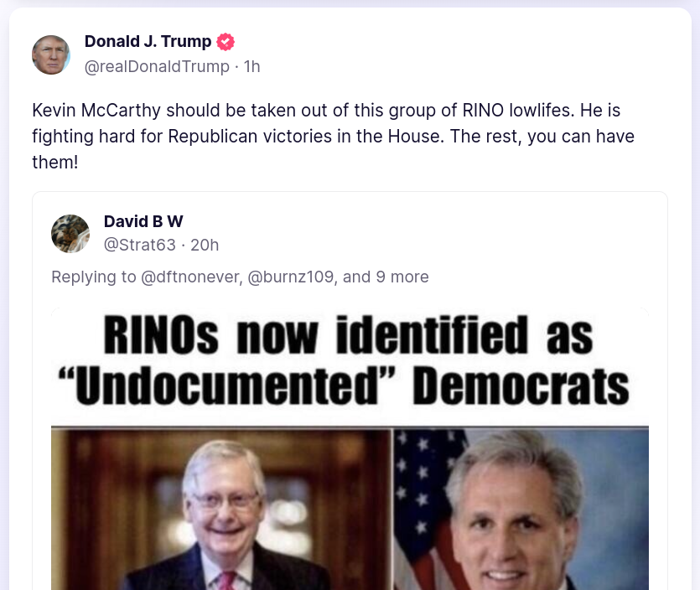Image resolution: width=700 pixels, height=590 pixels.
Task: Open photo of man beside American flag
Action: click(521, 509)
